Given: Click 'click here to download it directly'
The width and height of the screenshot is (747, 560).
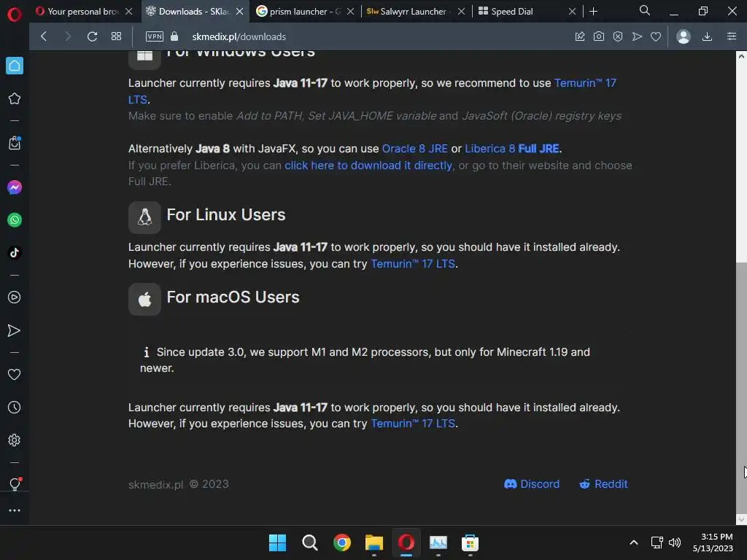Looking at the screenshot, I should (368, 166).
